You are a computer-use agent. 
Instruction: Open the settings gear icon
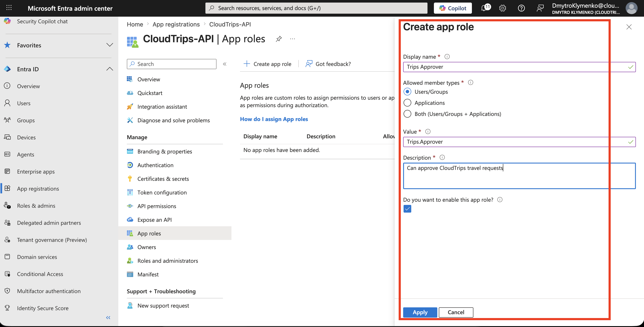coord(502,8)
